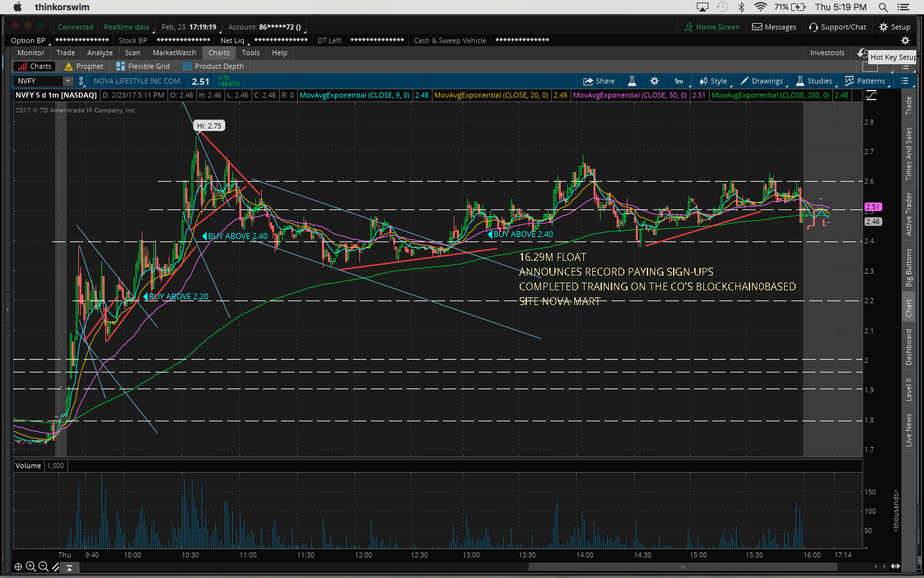
Task: Open the symbol link clip icon
Action: pyautogui.click(x=81, y=81)
